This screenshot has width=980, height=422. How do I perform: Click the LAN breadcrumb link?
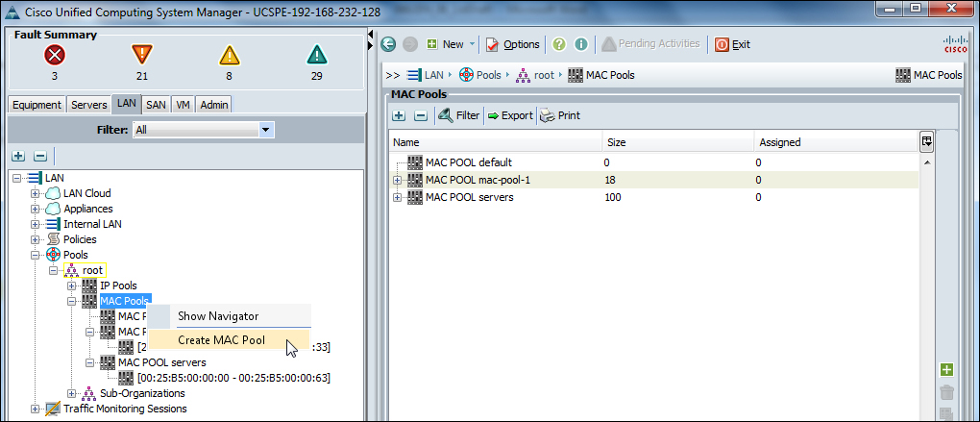(433, 75)
